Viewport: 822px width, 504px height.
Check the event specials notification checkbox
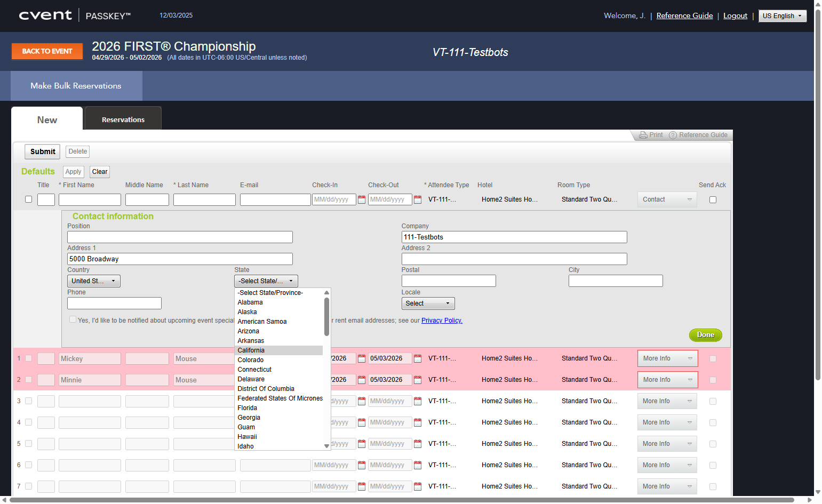[73, 319]
